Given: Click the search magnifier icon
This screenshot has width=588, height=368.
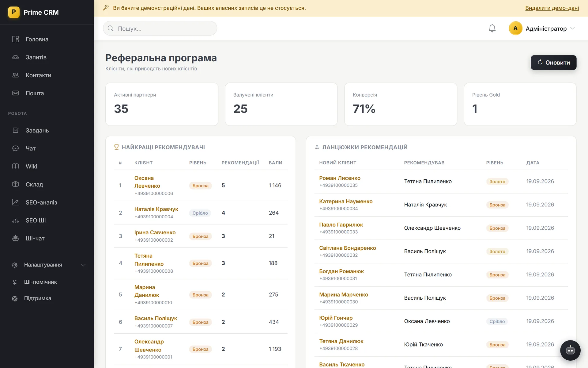Looking at the screenshot, I should pos(111,29).
